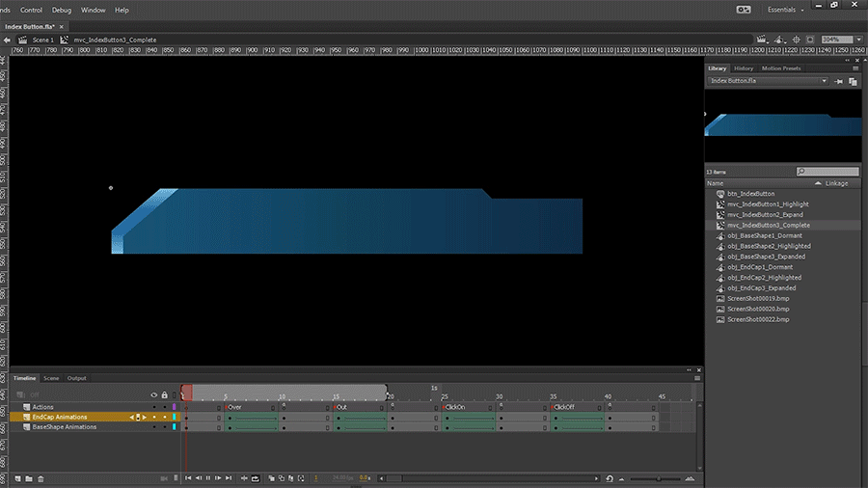Step back one frame

pyautogui.click(x=198, y=478)
